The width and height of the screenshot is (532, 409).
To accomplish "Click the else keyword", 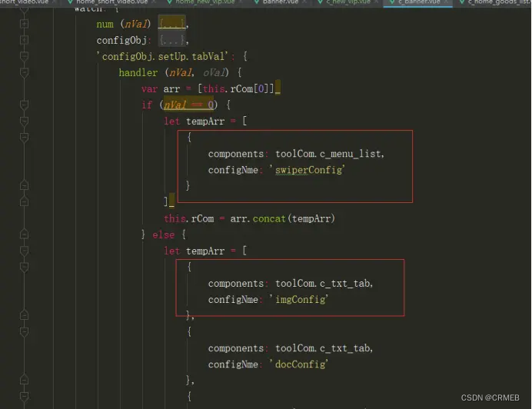I will coord(163,235).
